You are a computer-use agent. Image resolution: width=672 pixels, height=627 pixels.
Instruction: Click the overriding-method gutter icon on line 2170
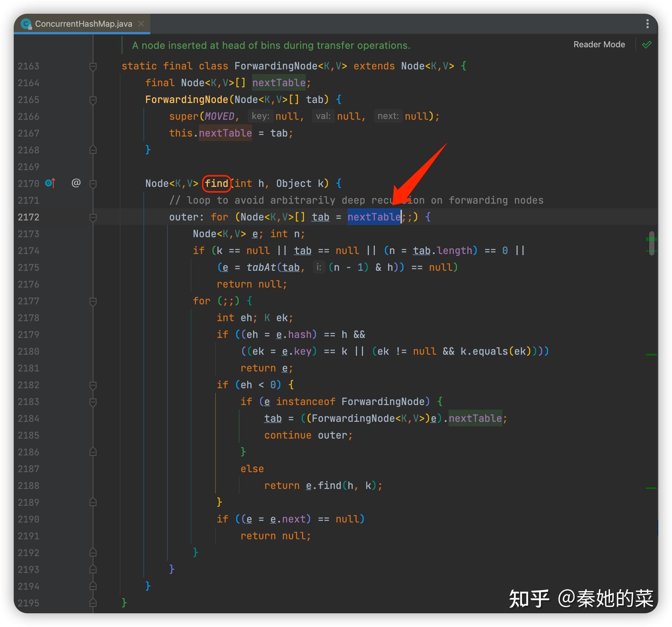(49, 183)
